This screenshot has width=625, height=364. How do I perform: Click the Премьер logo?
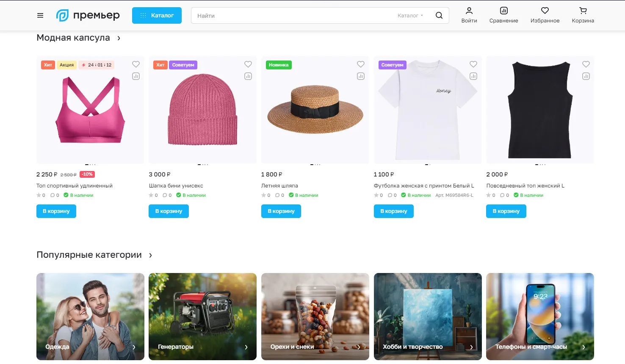(x=88, y=16)
